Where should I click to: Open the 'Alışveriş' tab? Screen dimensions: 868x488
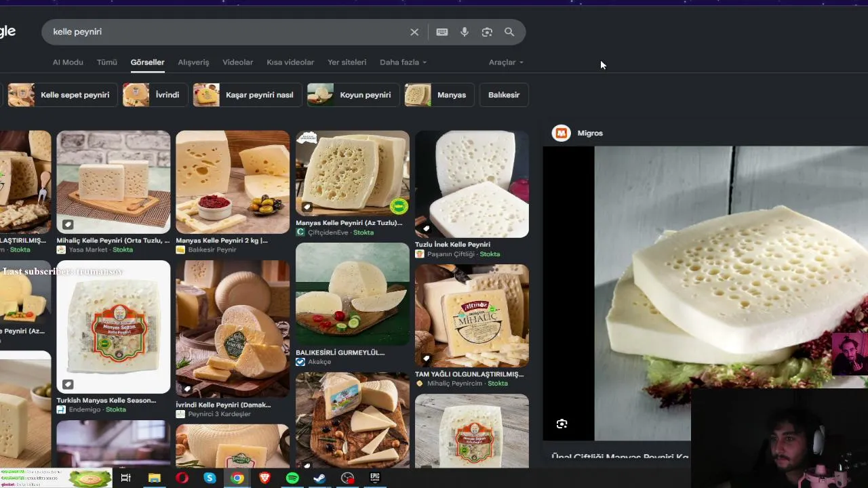point(193,62)
